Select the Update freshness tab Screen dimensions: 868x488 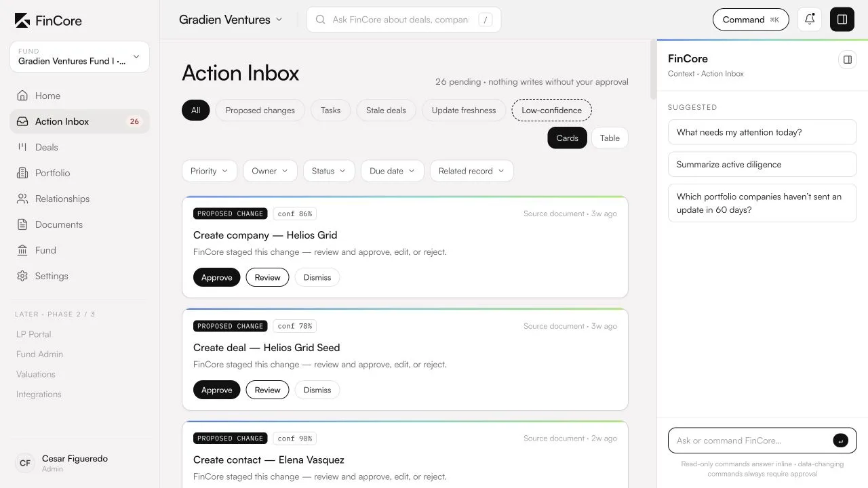(x=464, y=110)
